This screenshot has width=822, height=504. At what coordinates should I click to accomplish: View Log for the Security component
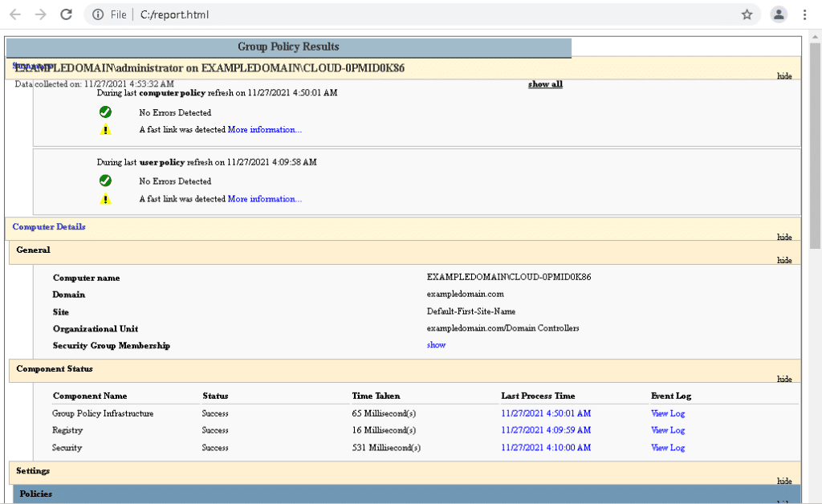(667, 447)
